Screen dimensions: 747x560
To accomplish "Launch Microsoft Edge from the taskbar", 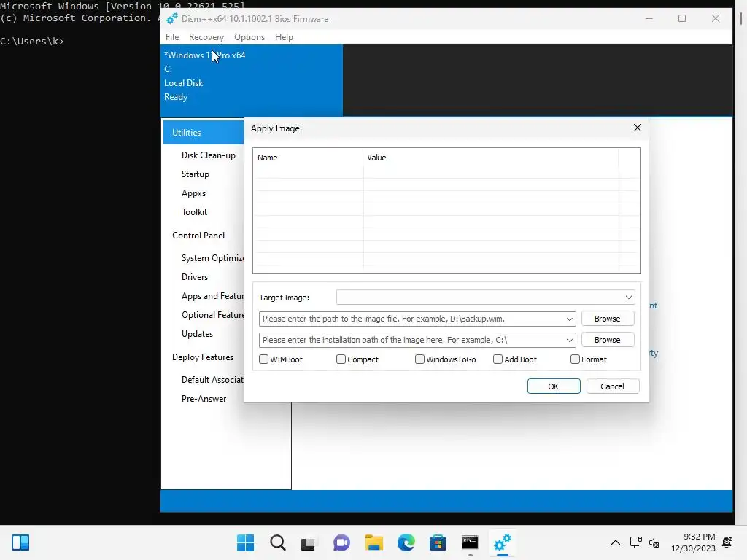I will (x=406, y=542).
